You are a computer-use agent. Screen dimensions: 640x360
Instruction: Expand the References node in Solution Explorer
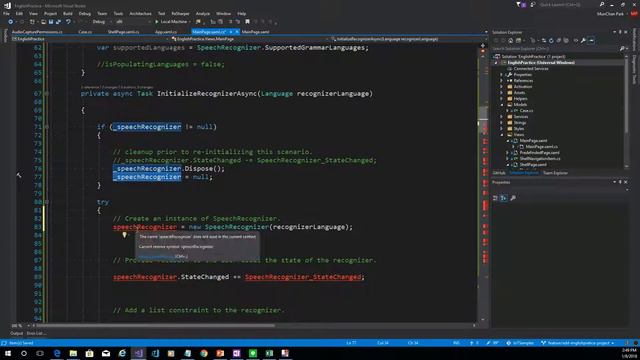501,81
